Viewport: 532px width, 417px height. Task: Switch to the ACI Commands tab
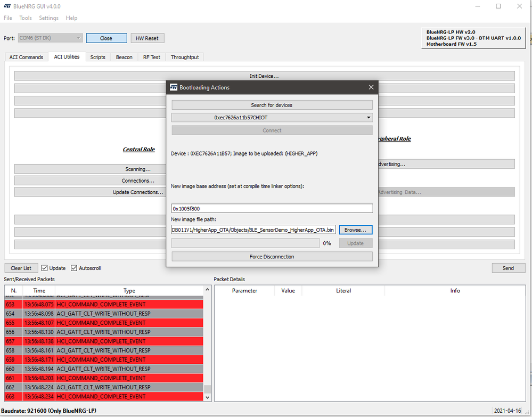pos(26,57)
